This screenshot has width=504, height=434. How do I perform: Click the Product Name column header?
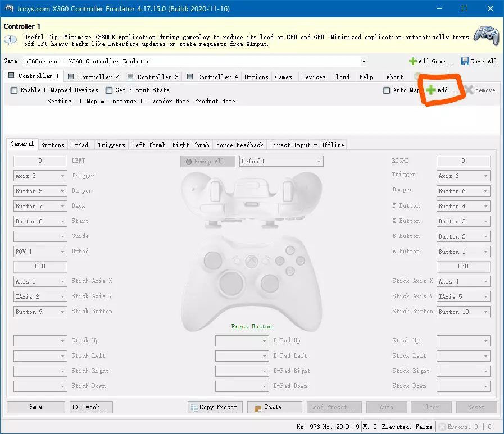215,101
